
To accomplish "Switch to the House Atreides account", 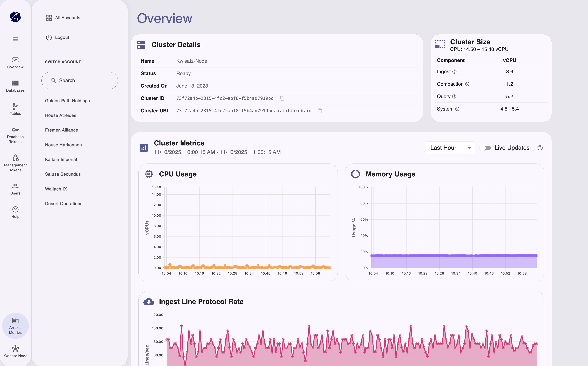I will coord(61,115).
